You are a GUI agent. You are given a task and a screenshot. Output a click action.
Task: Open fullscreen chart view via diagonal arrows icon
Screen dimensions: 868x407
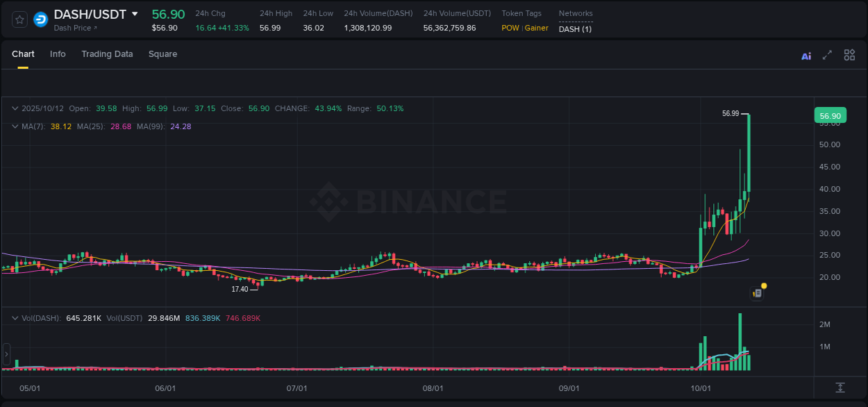827,55
